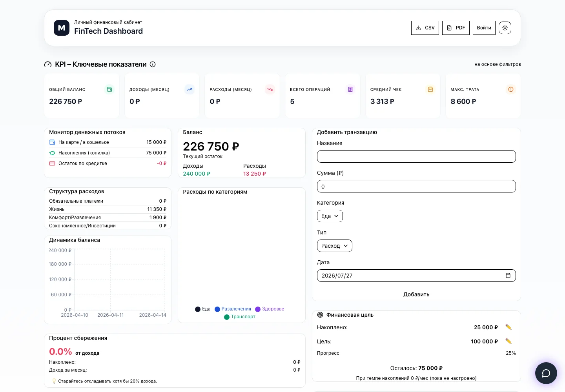This screenshot has height=392, width=565.
Task: Click the Общий баланс wallet icon
Action: (x=109, y=89)
